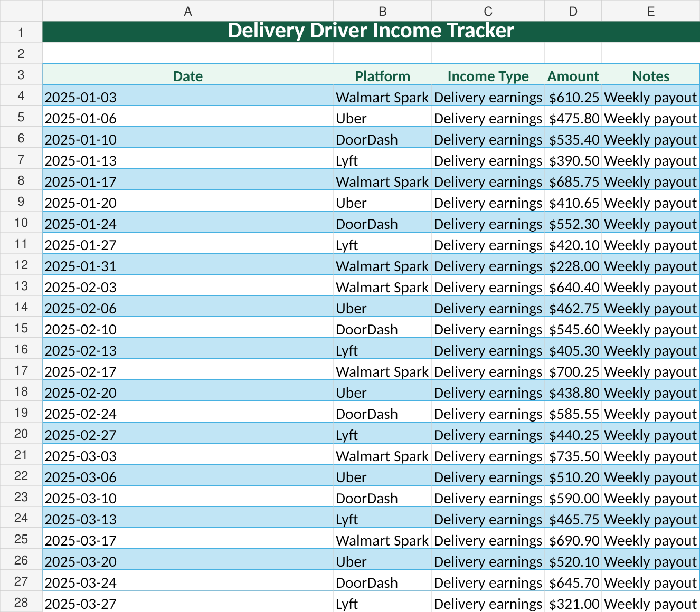700x612 pixels.
Task: Select Weekly payout cell in row 12
Action: click(x=651, y=264)
